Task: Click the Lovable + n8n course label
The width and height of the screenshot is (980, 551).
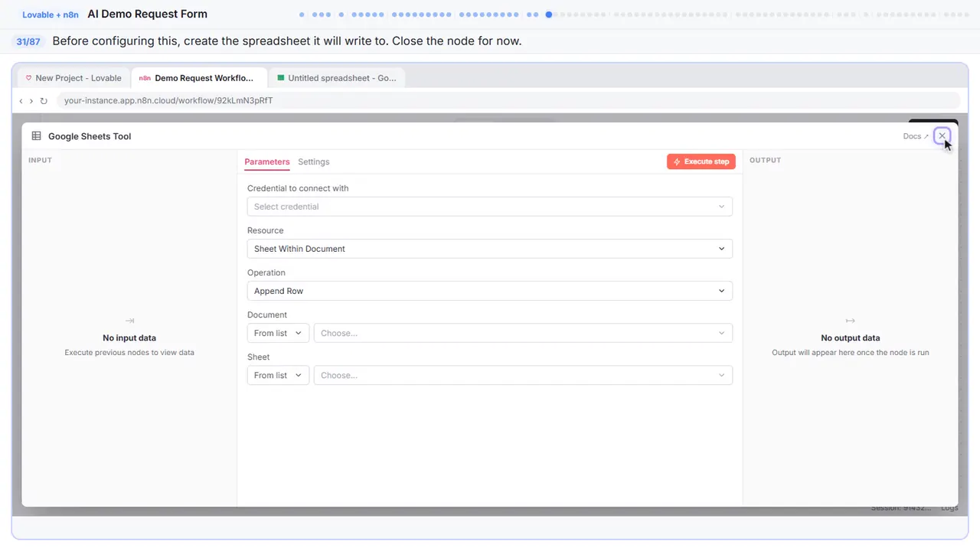Action: pos(51,15)
